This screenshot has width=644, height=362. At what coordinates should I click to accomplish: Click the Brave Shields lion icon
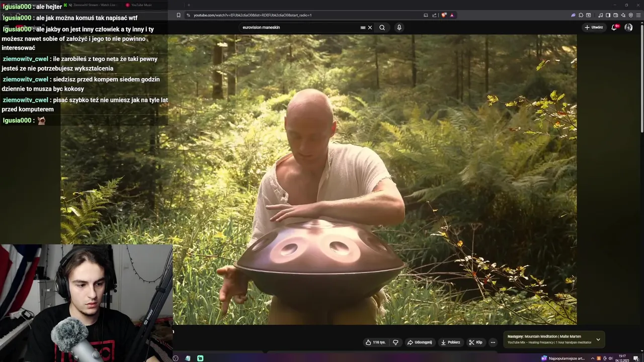(444, 15)
